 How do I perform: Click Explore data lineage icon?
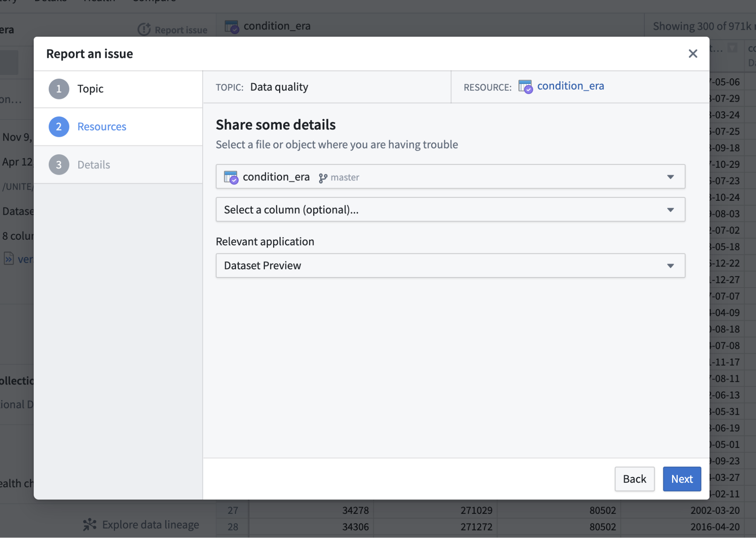(90, 524)
